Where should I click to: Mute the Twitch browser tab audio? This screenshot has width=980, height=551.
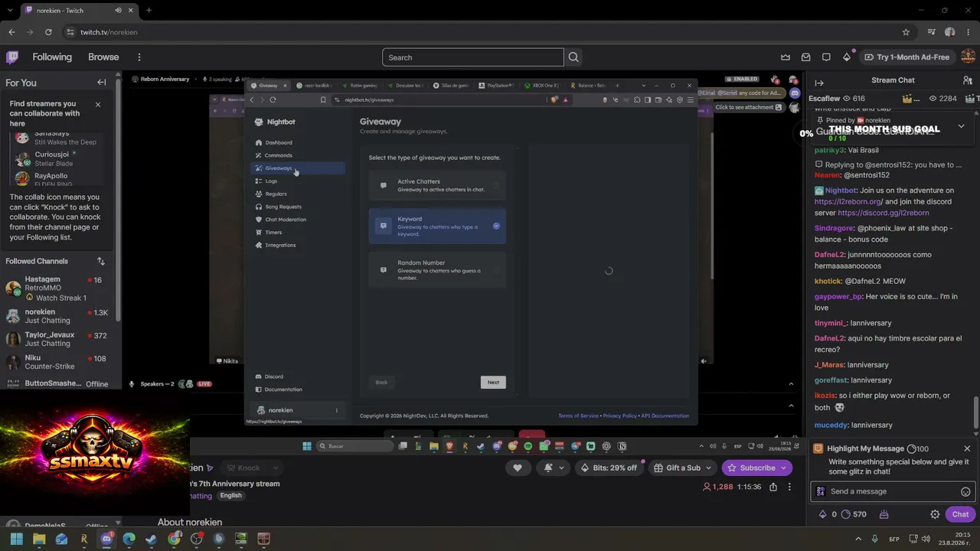pyautogui.click(x=118, y=10)
